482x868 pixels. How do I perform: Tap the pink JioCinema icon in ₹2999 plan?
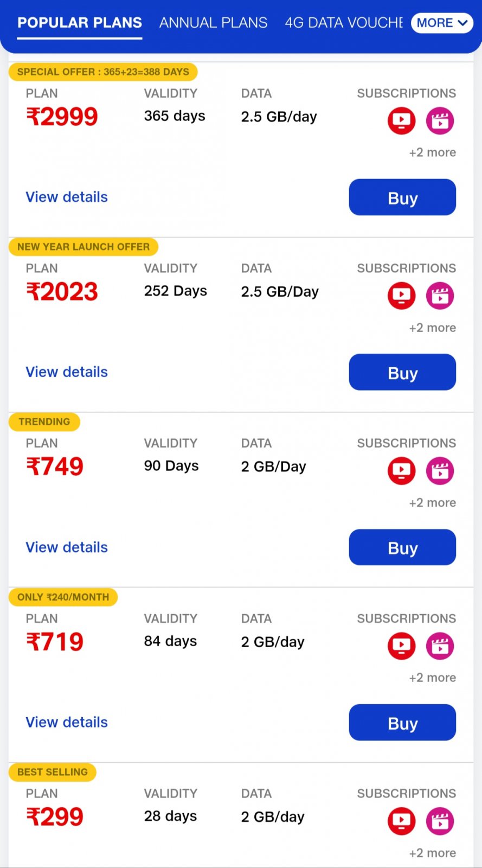tap(440, 120)
